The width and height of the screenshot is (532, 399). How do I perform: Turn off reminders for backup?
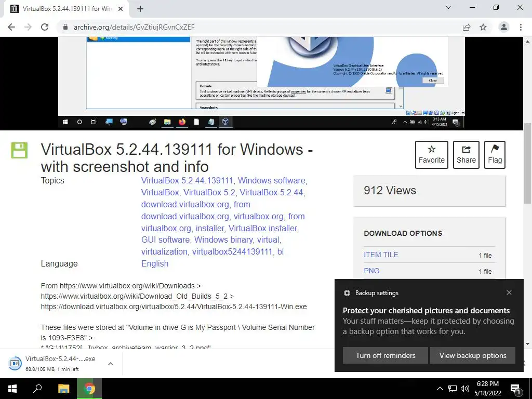click(x=385, y=355)
